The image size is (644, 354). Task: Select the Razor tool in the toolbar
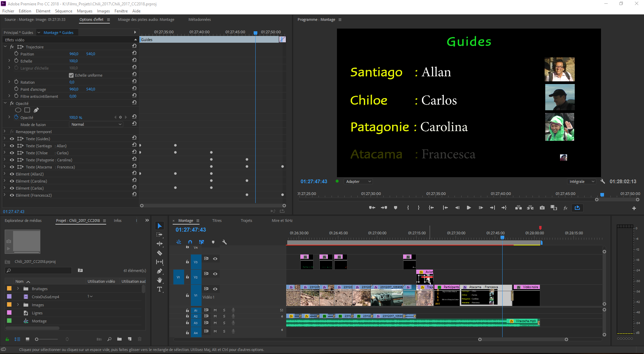pos(160,253)
